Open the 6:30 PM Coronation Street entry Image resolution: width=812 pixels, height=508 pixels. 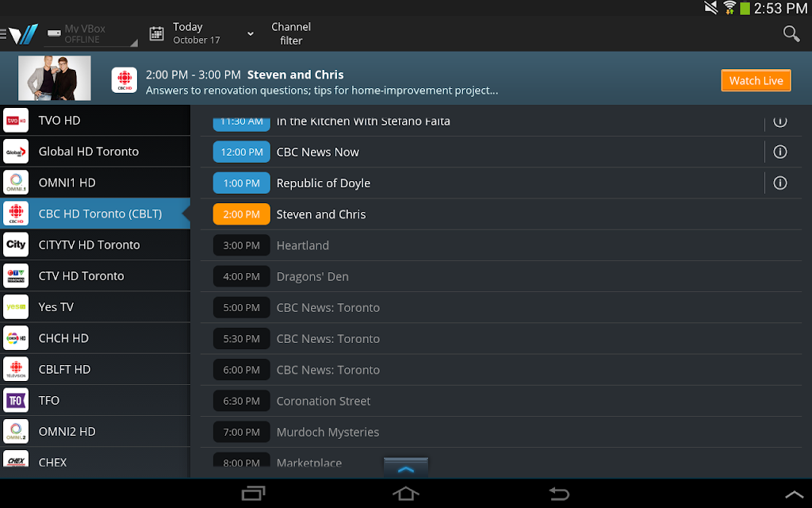tap(501, 401)
